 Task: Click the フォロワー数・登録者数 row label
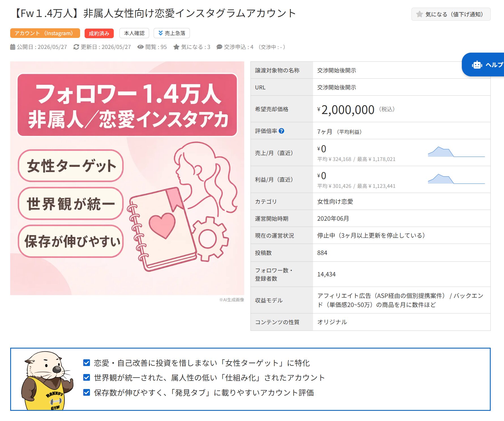tap(274, 274)
